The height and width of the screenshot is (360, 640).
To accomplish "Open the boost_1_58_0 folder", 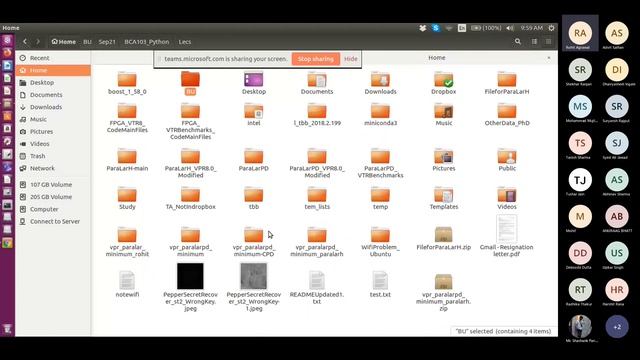I will pos(127,79).
